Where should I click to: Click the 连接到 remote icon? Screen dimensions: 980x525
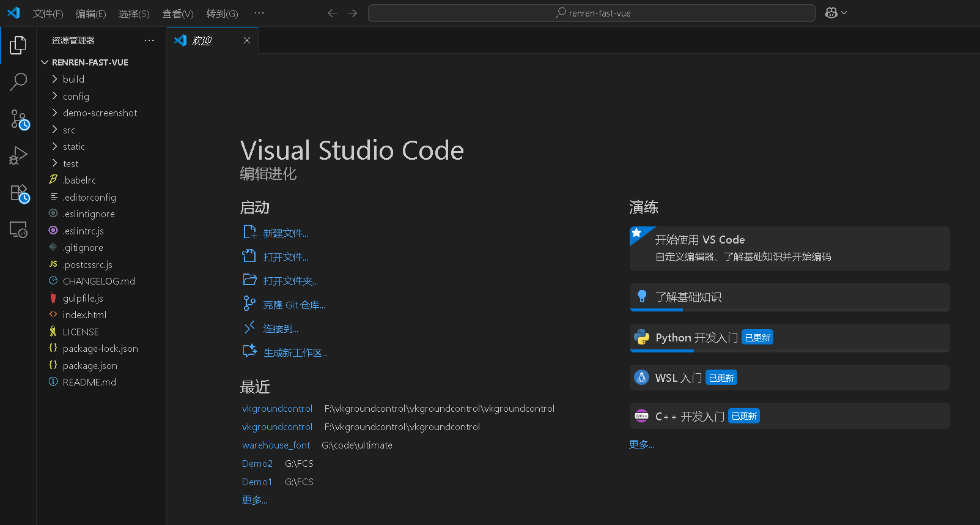[249, 327]
